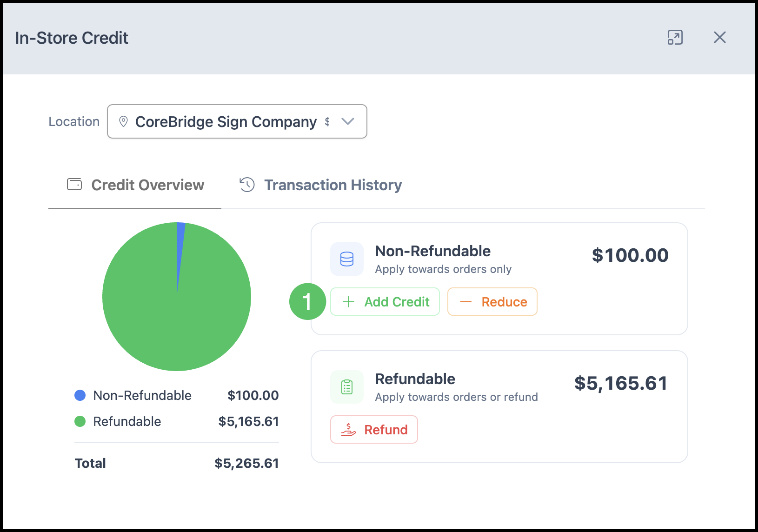Click the dollar sign icon in Location field
This screenshot has width=758, height=532.
327,121
